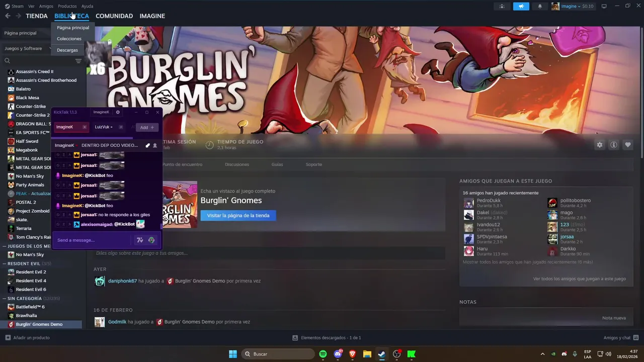Screen dimensions: 644x362
Task: Open friend PedroDukk in friends list
Action: pyautogui.click(x=489, y=201)
